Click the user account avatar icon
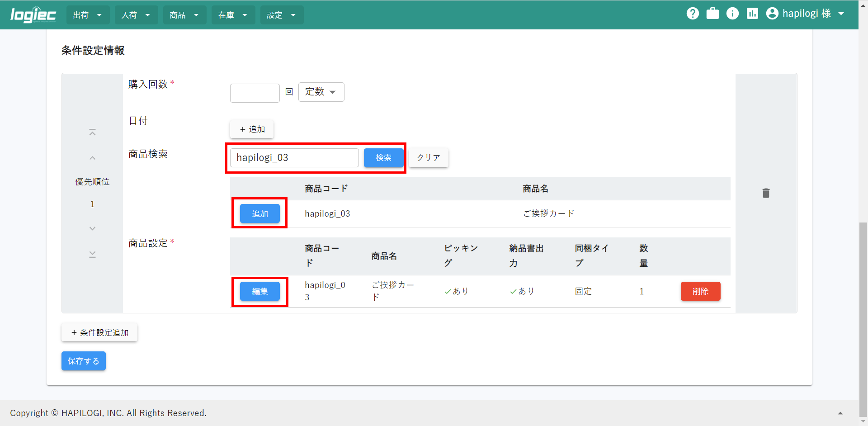The image size is (868, 426). tap(772, 14)
